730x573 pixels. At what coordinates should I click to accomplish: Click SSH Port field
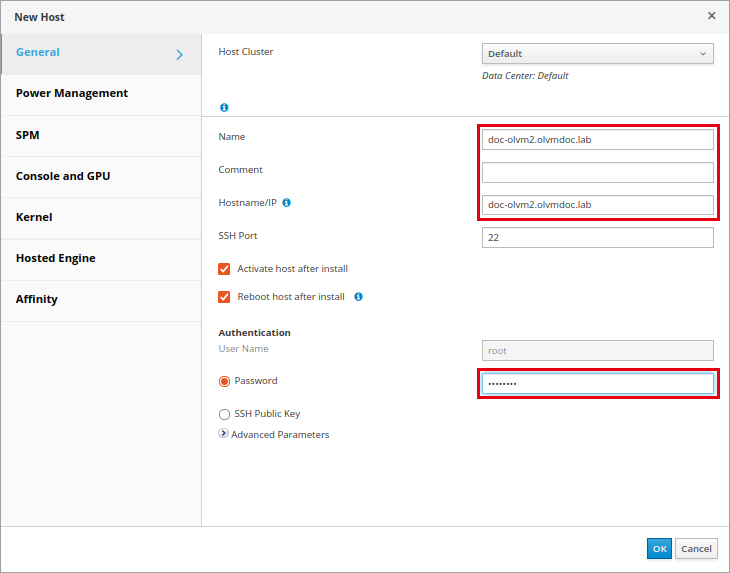[598, 237]
